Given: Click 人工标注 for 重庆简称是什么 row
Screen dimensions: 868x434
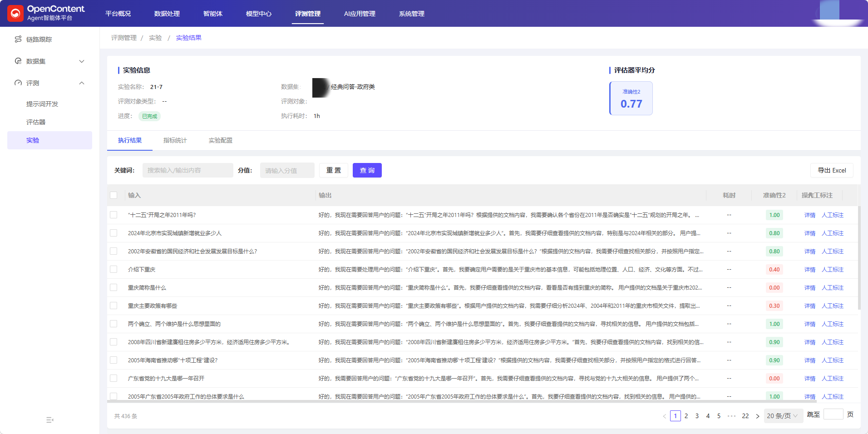Looking at the screenshot, I should point(833,288).
